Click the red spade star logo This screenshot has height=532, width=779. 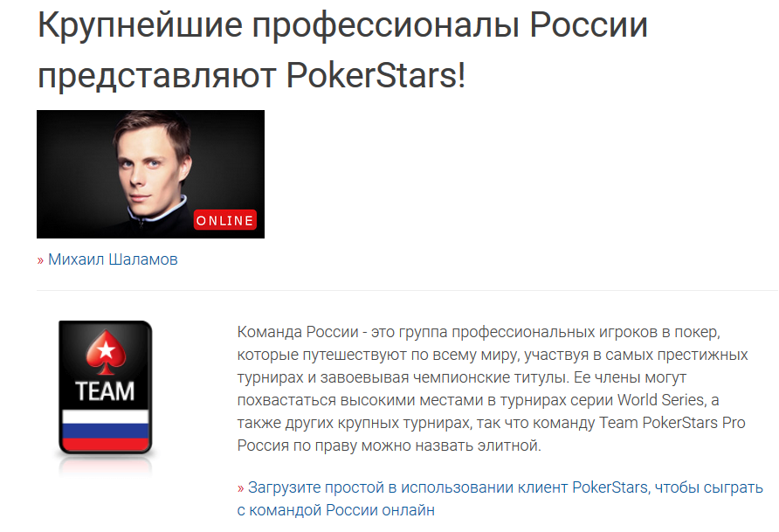pos(106,351)
